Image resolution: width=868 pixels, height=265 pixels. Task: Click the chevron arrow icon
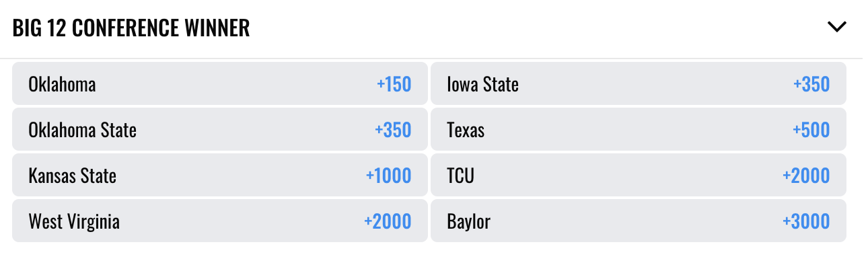pyautogui.click(x=836, y=28)
